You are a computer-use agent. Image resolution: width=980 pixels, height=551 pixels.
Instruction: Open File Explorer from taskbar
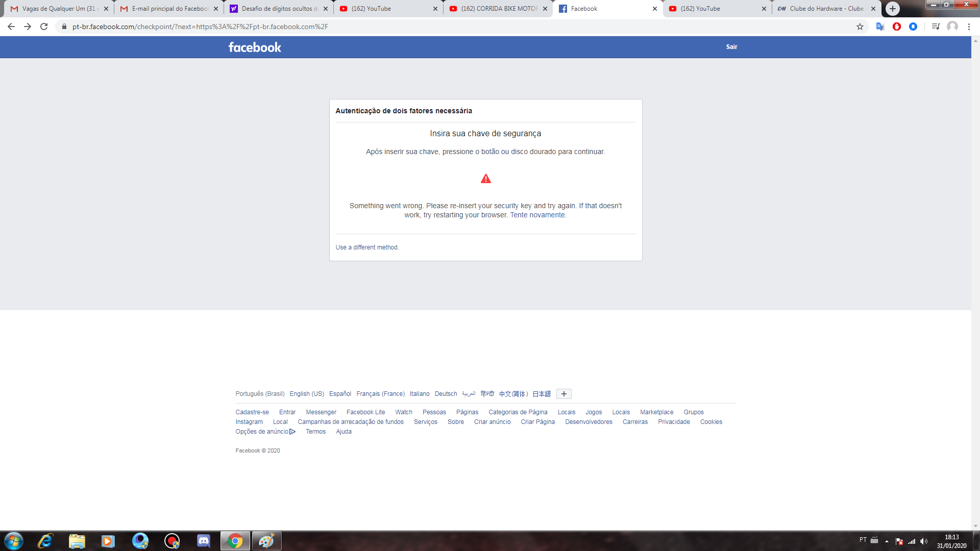77,541
